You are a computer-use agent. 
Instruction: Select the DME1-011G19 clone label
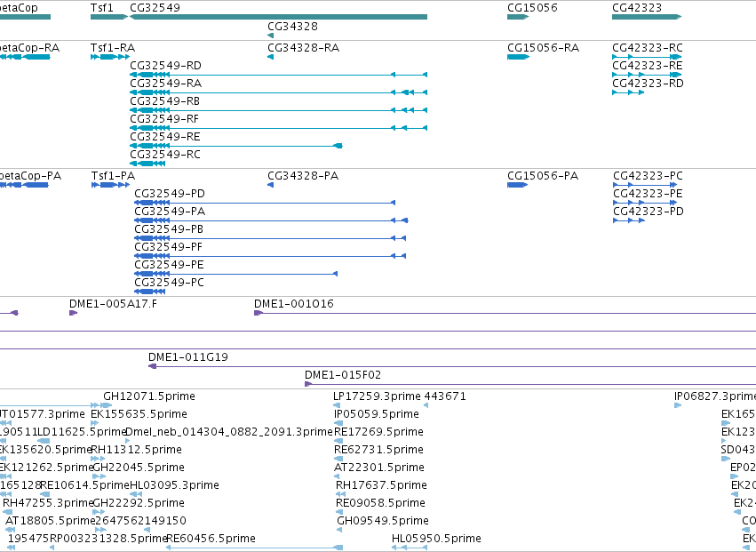tap(188, 357)
